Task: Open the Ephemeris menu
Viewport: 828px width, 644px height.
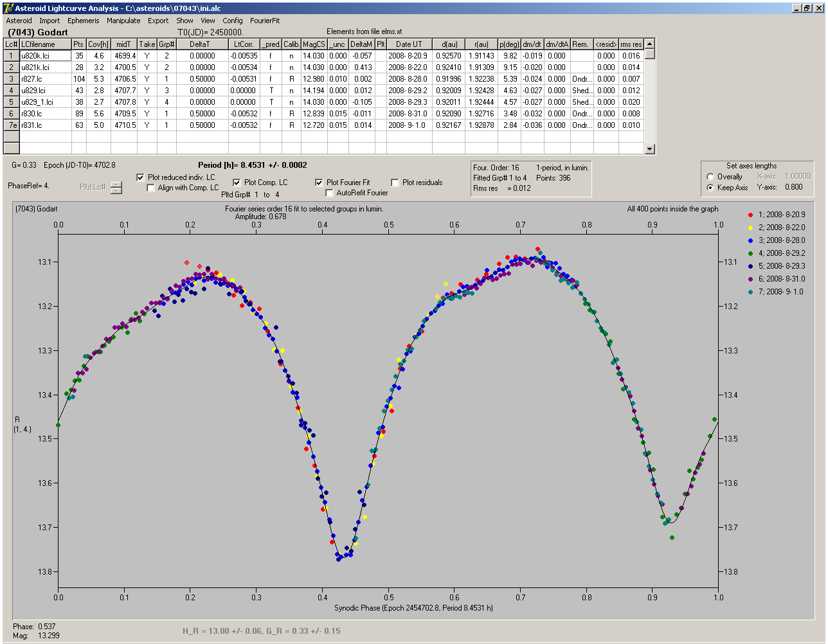Action: coord(84,21)
